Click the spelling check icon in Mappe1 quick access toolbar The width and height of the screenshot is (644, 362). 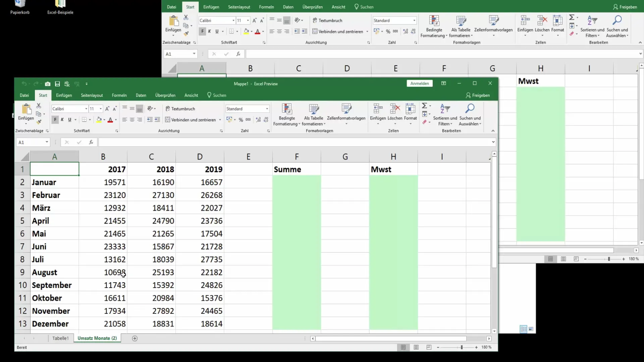67,84
